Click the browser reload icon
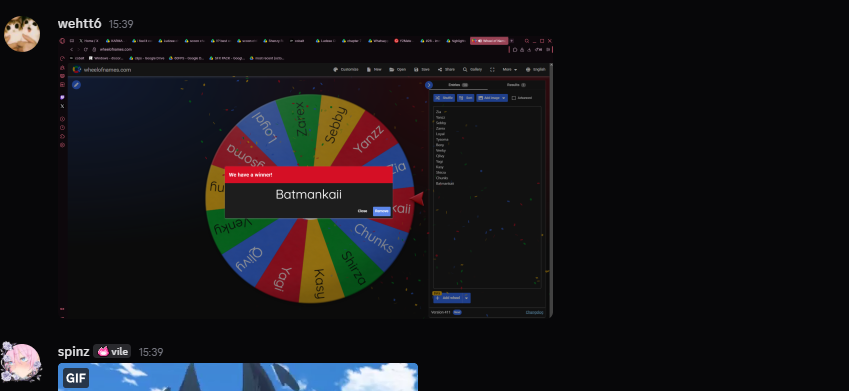Image resolution: width=849 pixels, height=391 pixels. tap(86, 49)
